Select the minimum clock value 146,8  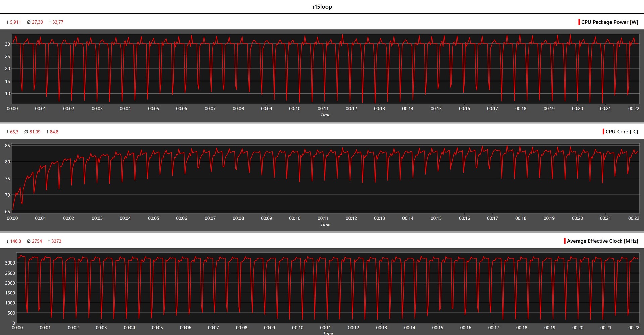coord(15,241)
